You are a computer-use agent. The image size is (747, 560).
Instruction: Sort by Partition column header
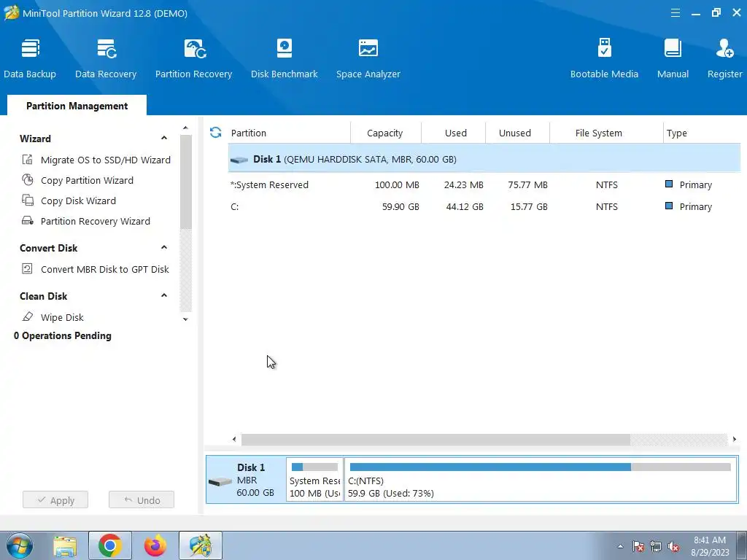click(x=288, y=133)
